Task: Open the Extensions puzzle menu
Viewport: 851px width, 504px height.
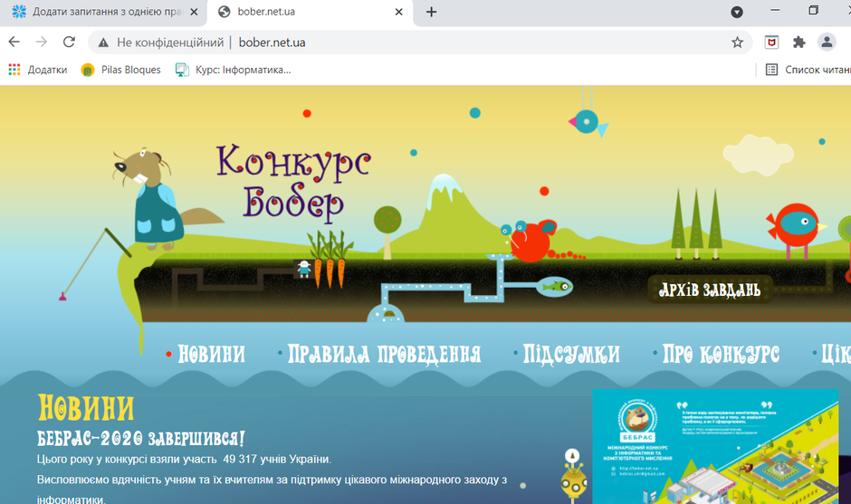Action: pyautogui.click(x=798, y=43)
